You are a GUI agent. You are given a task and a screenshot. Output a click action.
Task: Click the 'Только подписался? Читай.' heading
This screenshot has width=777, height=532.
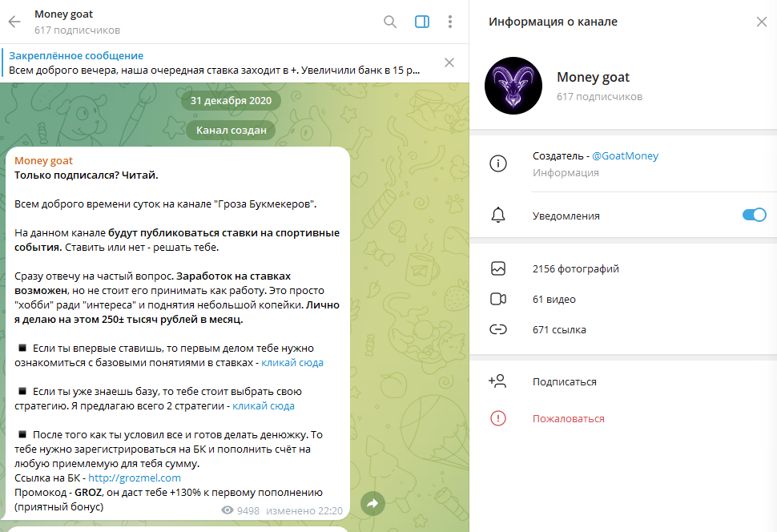[x=87, y=175]
